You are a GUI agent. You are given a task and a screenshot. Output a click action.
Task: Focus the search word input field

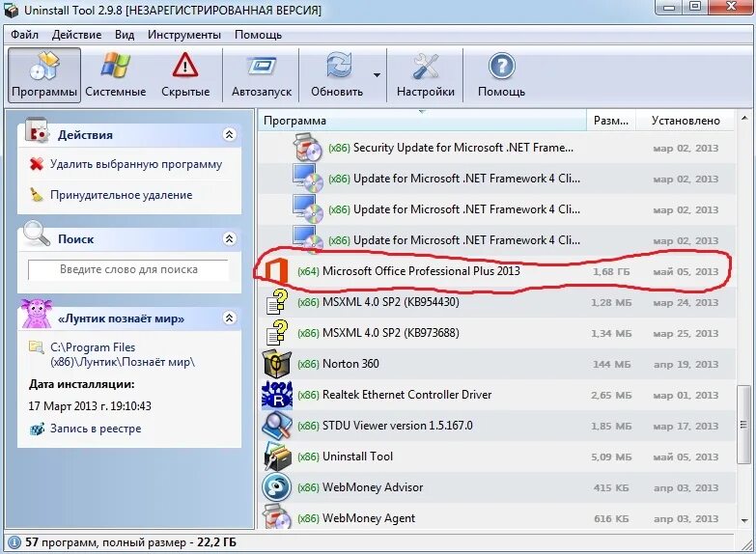coord(128,269)
